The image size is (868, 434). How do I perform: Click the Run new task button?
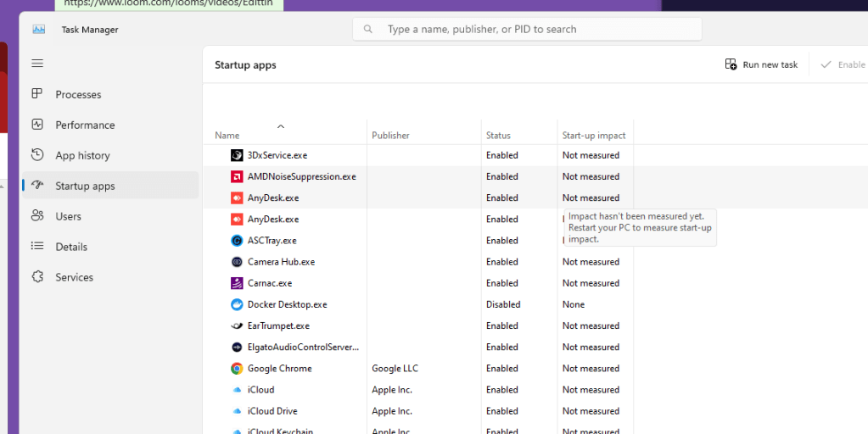[x=761, y=64]
